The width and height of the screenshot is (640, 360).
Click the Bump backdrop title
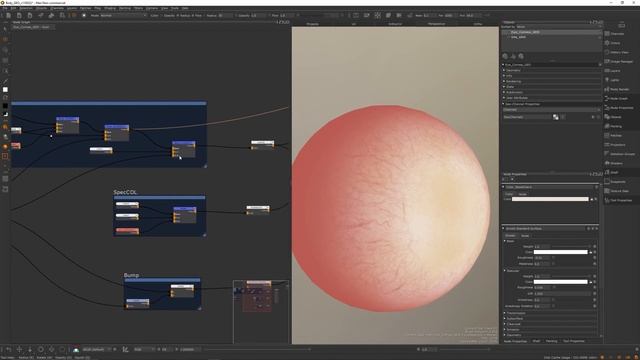(x=131, y=276)
